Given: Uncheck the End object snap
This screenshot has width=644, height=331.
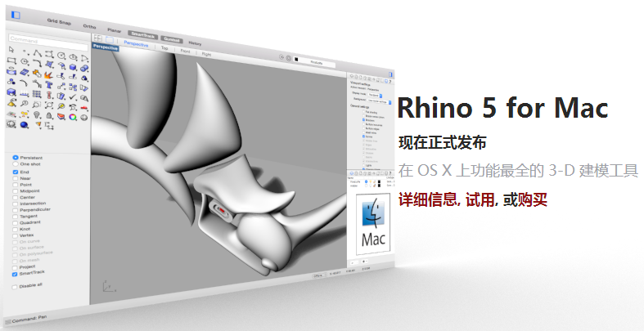Looking at the screenshot, I should coord(16,172).
